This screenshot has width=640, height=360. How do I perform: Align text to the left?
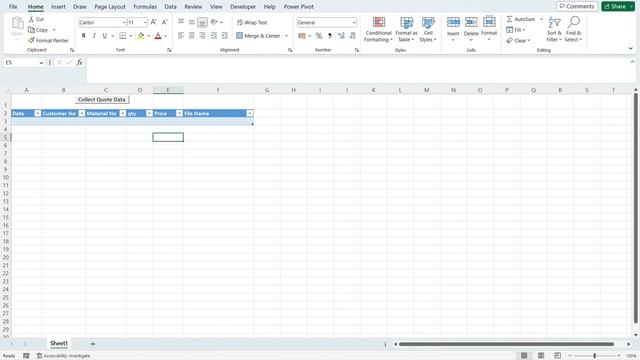181,36
